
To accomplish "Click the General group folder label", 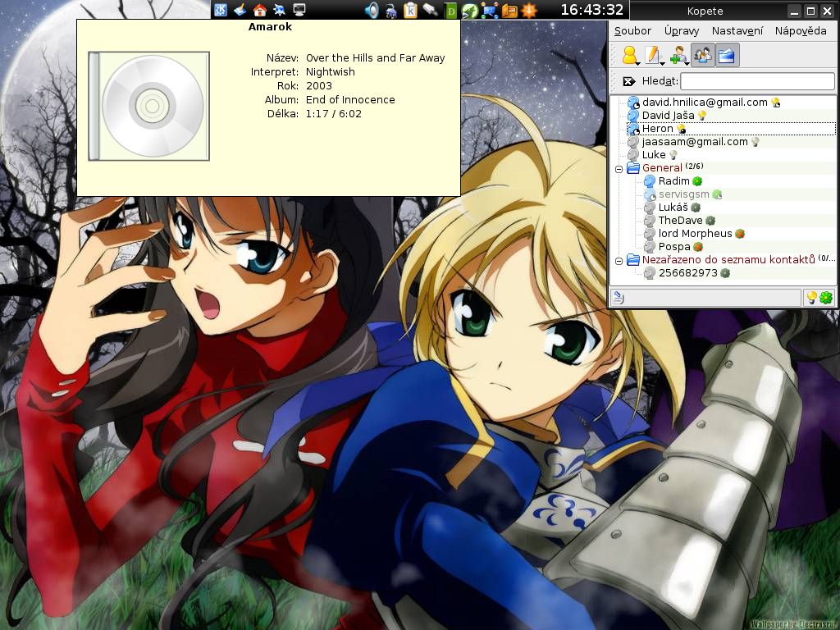I will tap(662, 167).
